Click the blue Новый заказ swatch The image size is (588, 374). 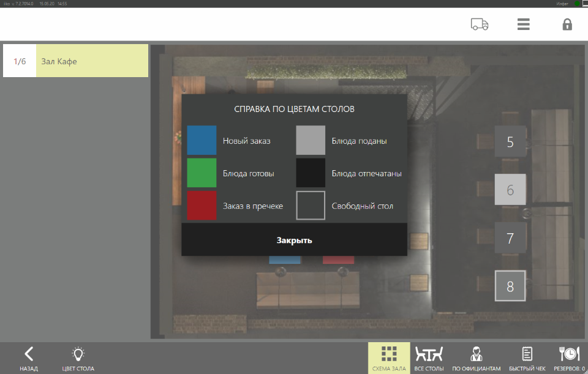(x=202, y=140)
